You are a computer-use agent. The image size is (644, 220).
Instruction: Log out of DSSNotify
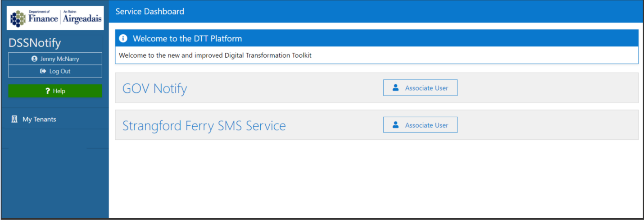[x=55, y=71]
